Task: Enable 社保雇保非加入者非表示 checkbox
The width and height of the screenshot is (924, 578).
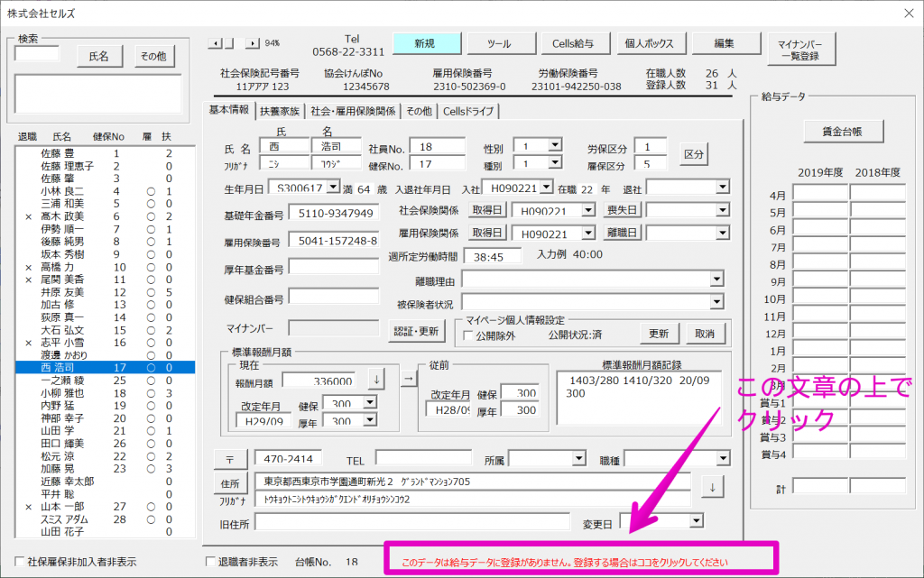Action: [x=20, y=562]
